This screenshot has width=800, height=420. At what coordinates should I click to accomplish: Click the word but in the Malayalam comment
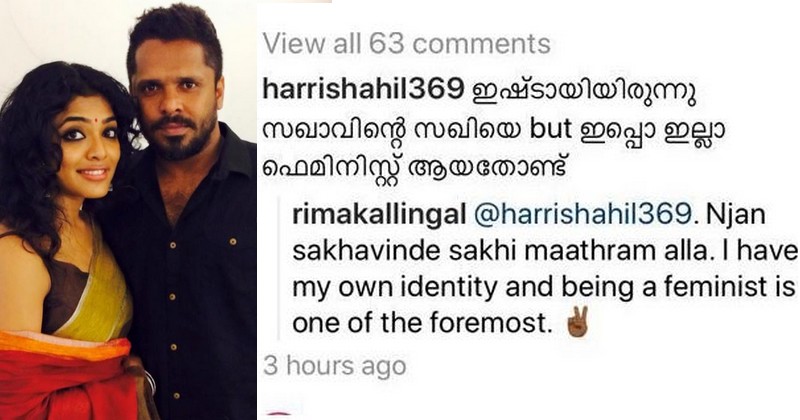point(551,130)
